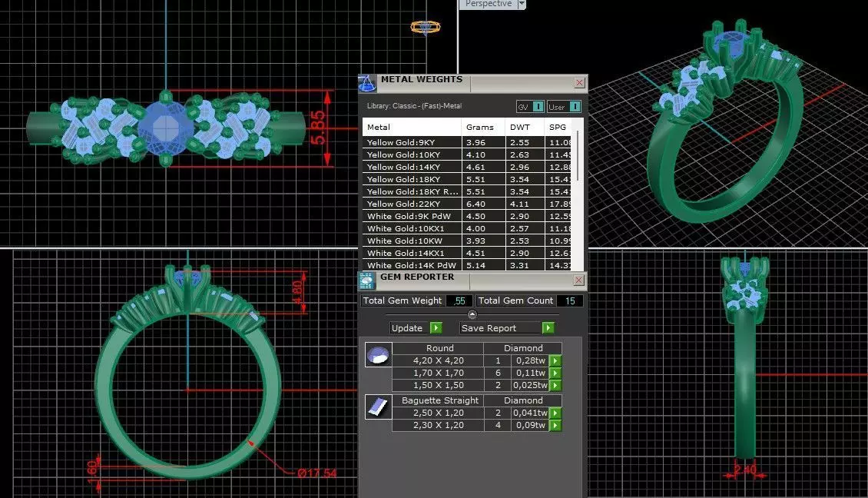Select the White Gold:14K PdW row
The image size is (868, 498).
(467, 265)
